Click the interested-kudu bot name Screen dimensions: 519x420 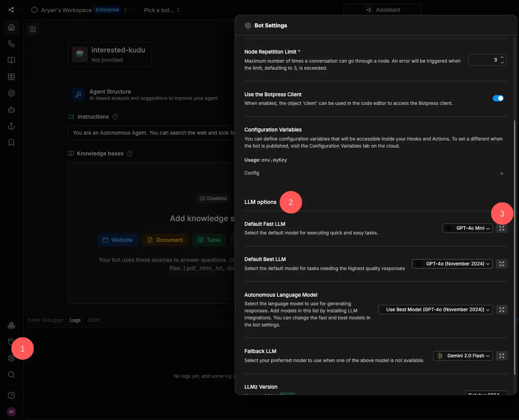click(x=118, y=50)
